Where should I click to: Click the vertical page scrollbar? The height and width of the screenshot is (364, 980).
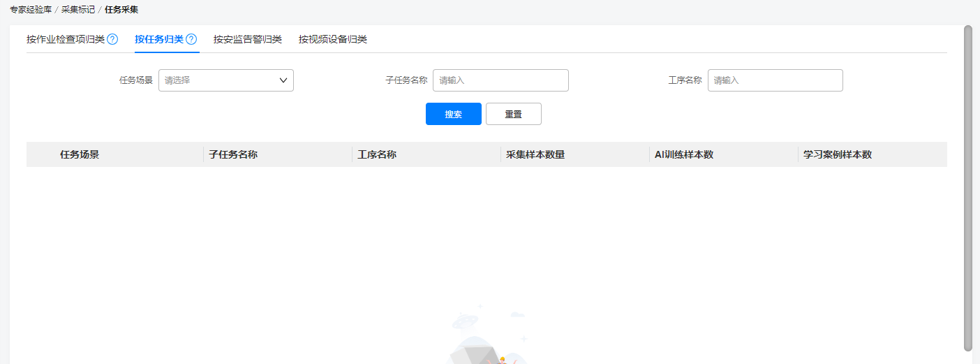tap(967, 188)
